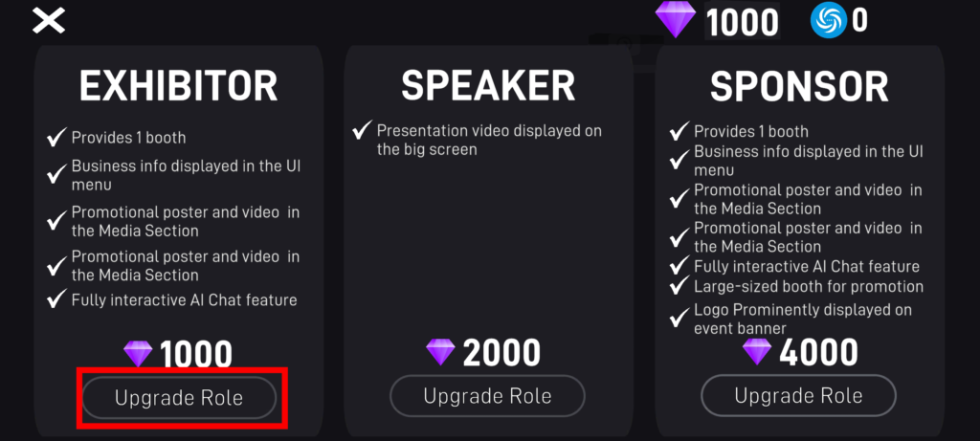
Task: Click the gem icon beside Exhibitor's 1000 price
Action: pyautogui.click(x=138, y=354)
